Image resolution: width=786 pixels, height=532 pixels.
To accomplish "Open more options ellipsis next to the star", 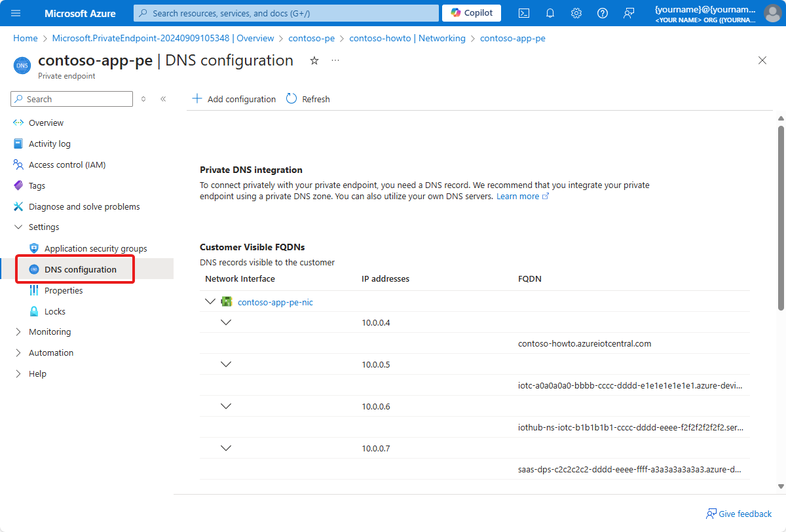I will 335,60.
